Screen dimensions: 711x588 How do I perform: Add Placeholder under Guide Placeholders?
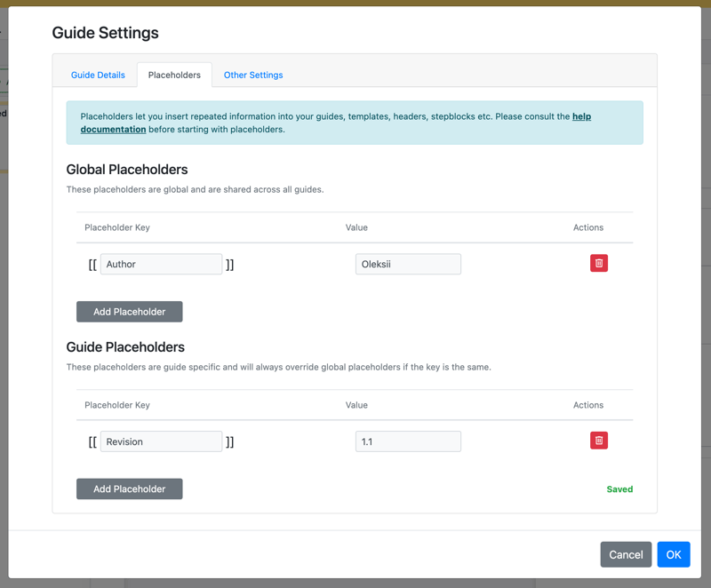pyautogui.click(x=130, y=489)
